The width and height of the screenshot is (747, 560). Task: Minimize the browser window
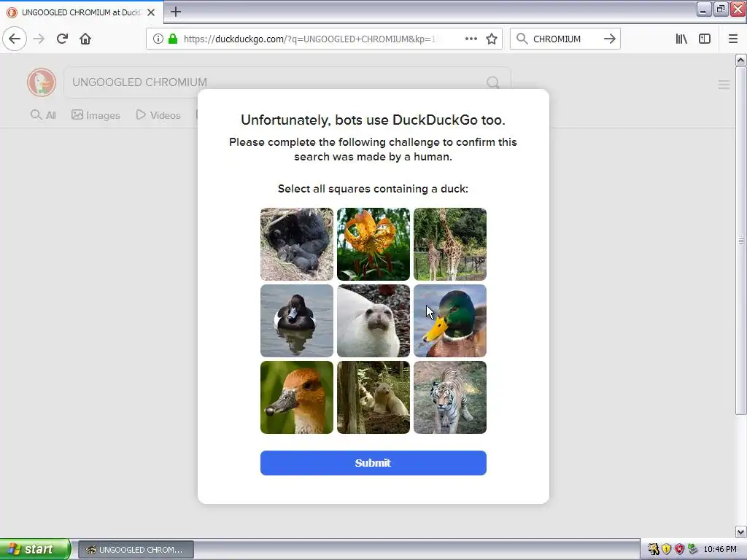704,9
